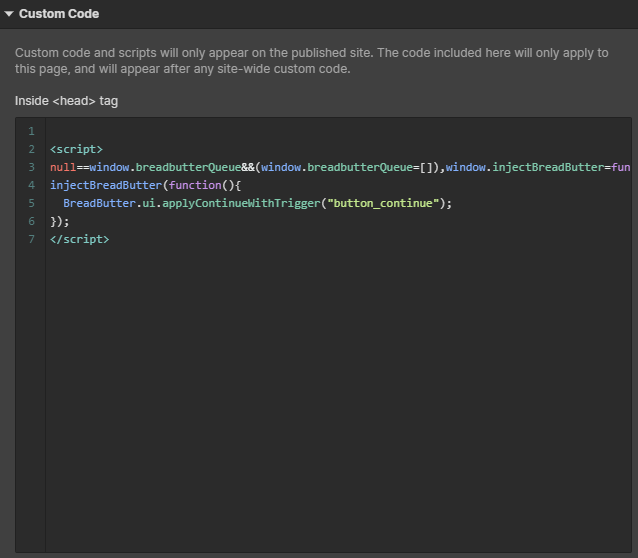Collapse the Custom Code section triangle
The width and height of the screenshot is (638, 558).
tap(9, 14)
